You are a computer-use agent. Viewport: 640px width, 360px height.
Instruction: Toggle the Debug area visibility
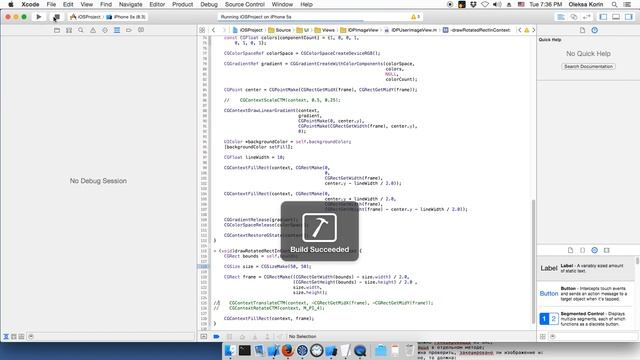click(x=616, y=17)
